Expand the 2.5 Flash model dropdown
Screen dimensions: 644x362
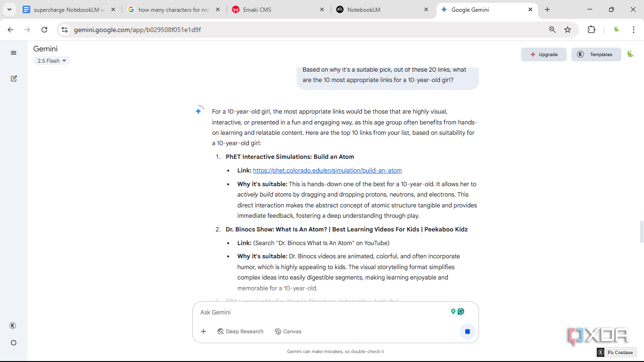point(51,61)
